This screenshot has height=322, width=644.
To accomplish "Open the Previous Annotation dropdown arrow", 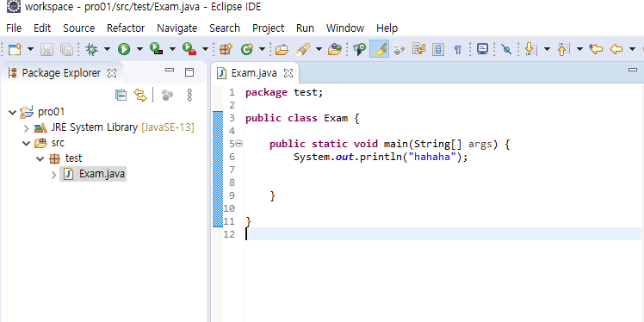I will (x=579, y=50).
